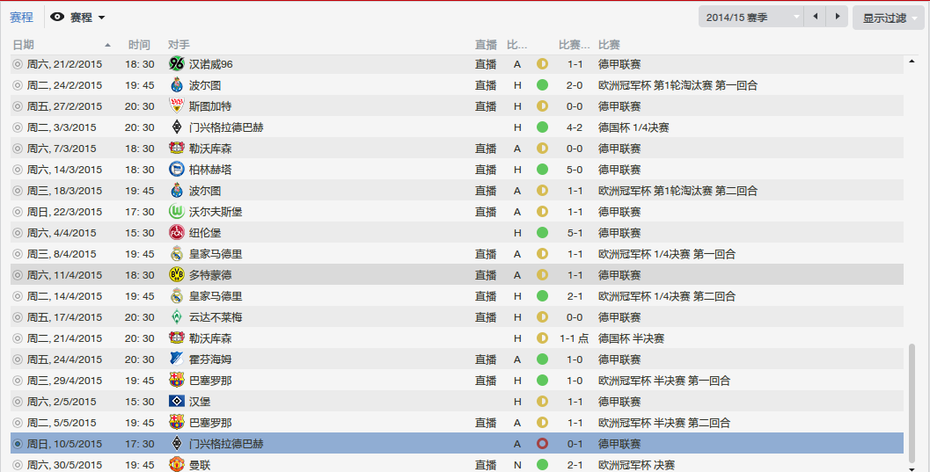Click the eye icon next to 赛程

pos(57,17)
